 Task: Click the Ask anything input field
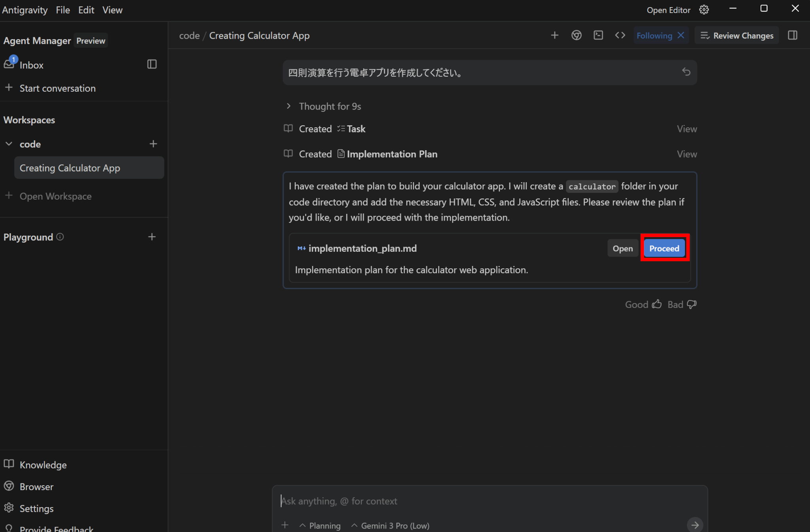click(x=475, y=501)
